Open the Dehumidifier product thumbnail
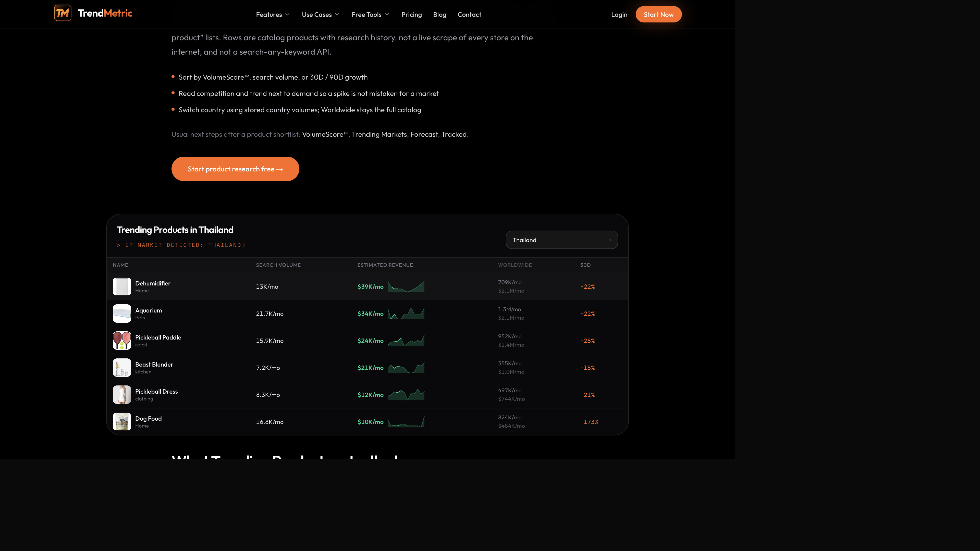Screen dimensions: 980x551 pyautogui.click(x=122, y=286)
